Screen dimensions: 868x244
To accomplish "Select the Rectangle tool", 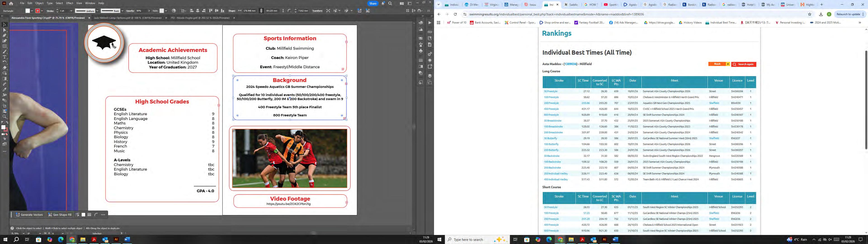I will pos(4,46).
